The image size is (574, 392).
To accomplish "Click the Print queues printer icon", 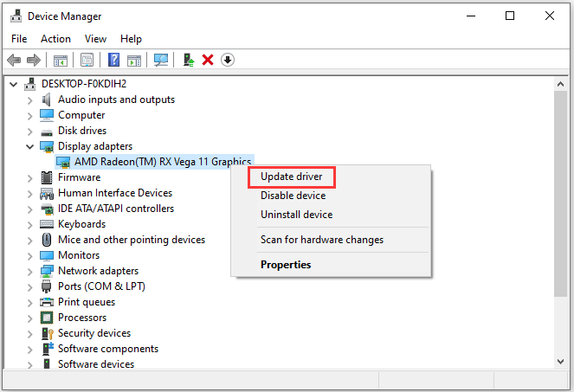I will [x=47, y=302].
